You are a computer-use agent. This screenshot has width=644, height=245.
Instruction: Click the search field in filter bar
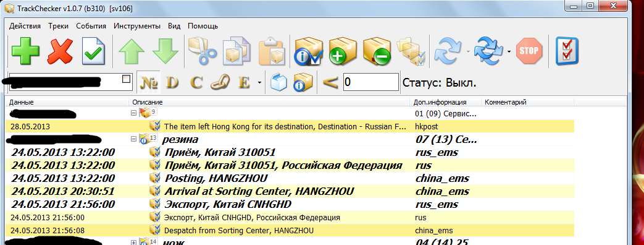70,82
